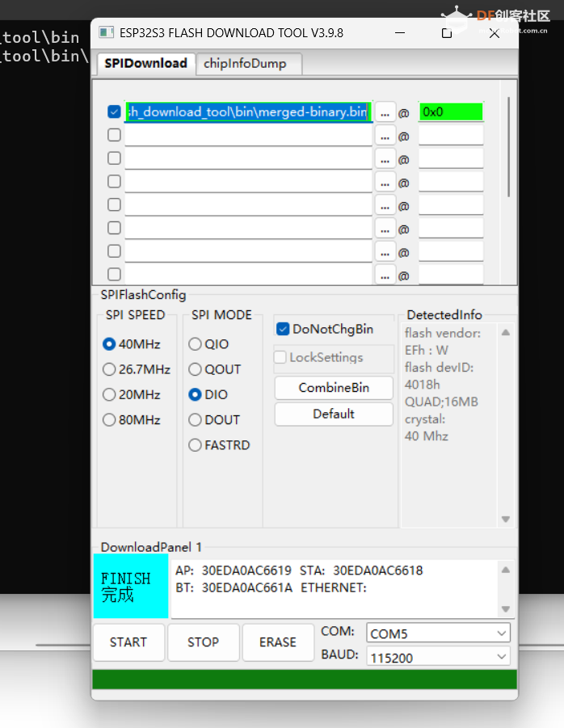564x728 pixels.
Task: Close the flash download tool window
Action: [495, 33]
